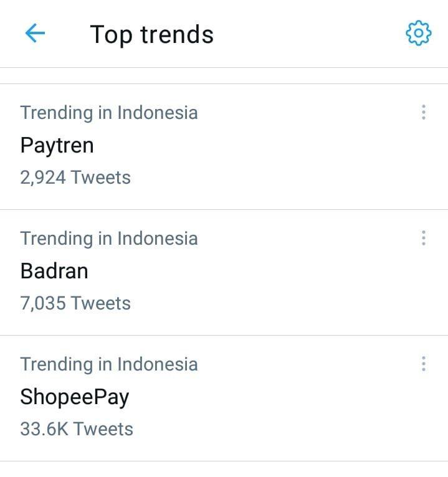This screenshot has width=448, height=477.
Task: Open the Paytren trend
Action: tap(57, 146)
